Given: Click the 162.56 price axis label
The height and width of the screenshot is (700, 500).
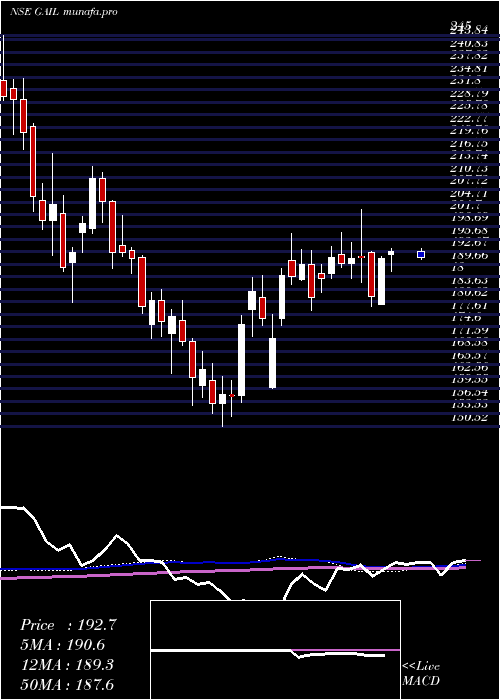Looking at the screenshot, I should [469, 368].
